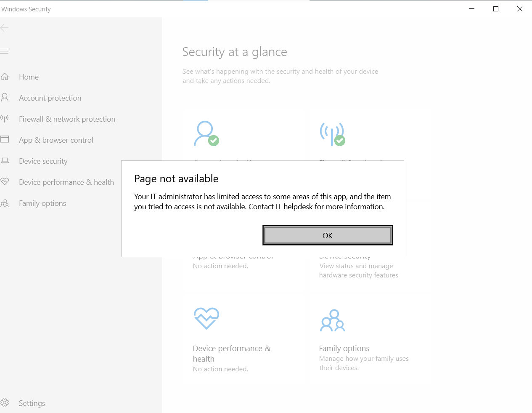
Task: Open Settings via the gear icon
Action: click(x=5, y=402)
